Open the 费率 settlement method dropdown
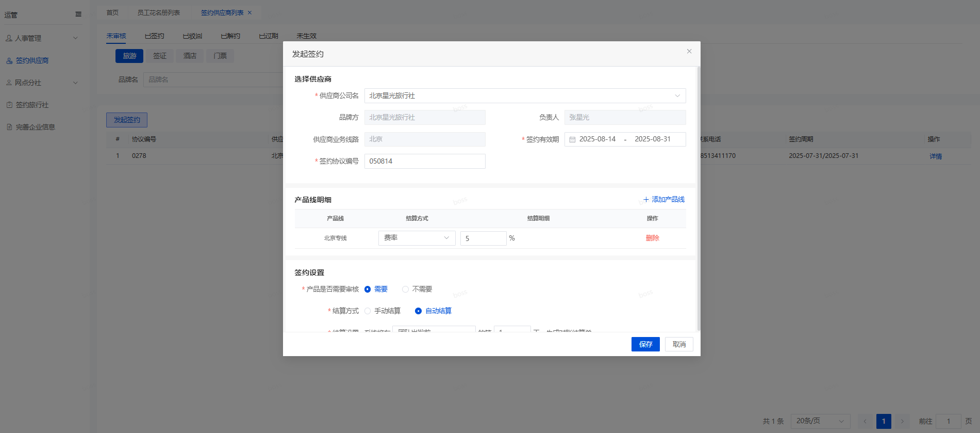 pos(417,238)
